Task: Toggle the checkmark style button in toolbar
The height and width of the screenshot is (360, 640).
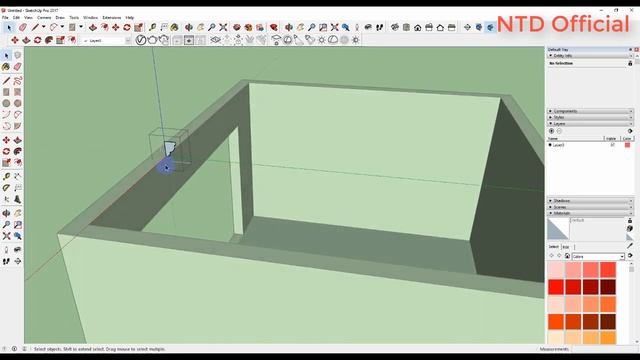Action: pyautogui.click(x=140, y=40)
